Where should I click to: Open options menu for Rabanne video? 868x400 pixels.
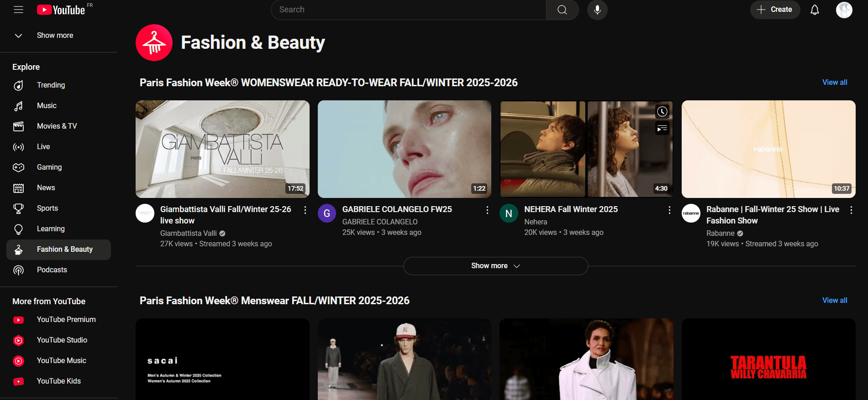coord(851,210)
